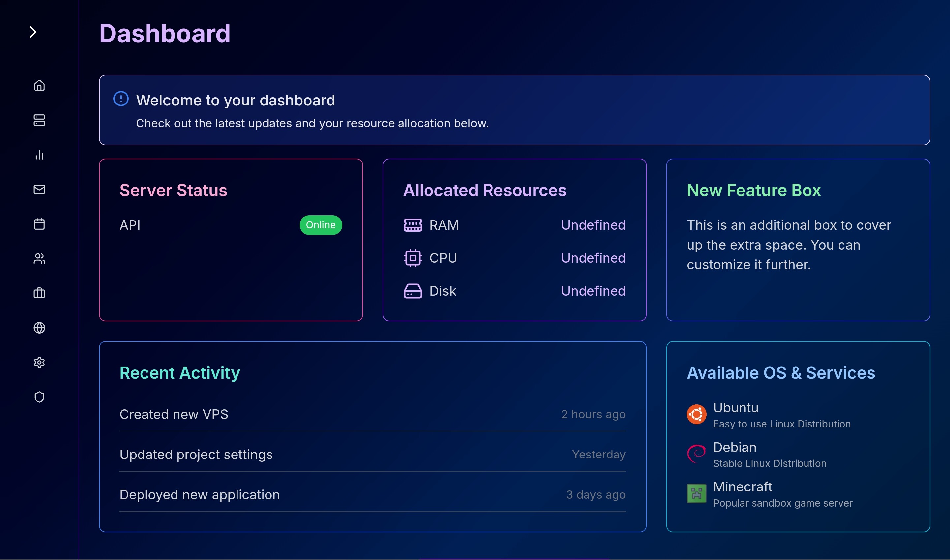
Task: Click the Online status badge for API
Action: point(320,225)
